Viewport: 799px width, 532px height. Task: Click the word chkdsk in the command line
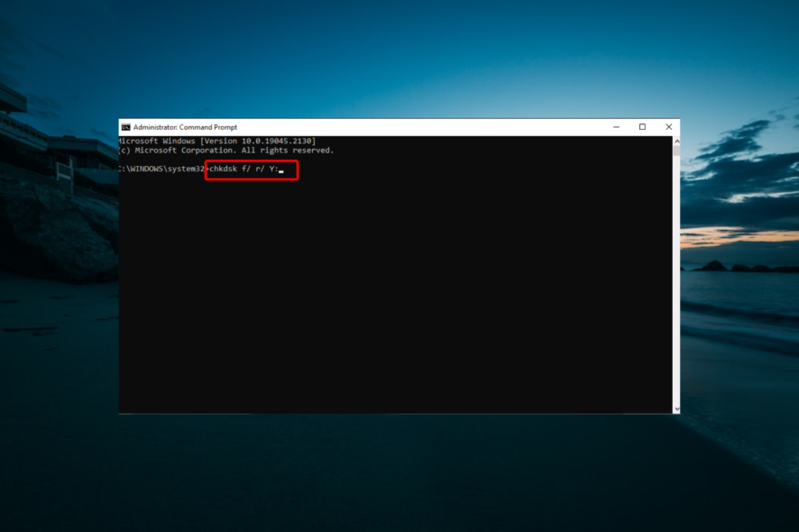click(x=224, y=170)
